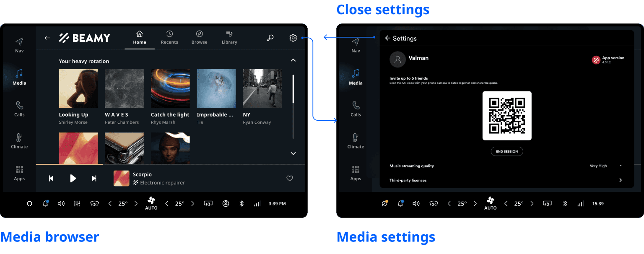Collapse the Your heavy rotation section
The image size is (644, 254).
tap(293, 60)
